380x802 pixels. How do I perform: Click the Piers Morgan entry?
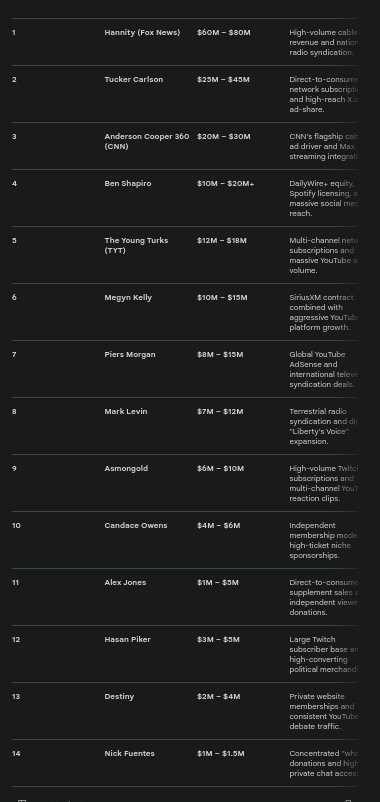pyautogui.click(x=130, y=354)
